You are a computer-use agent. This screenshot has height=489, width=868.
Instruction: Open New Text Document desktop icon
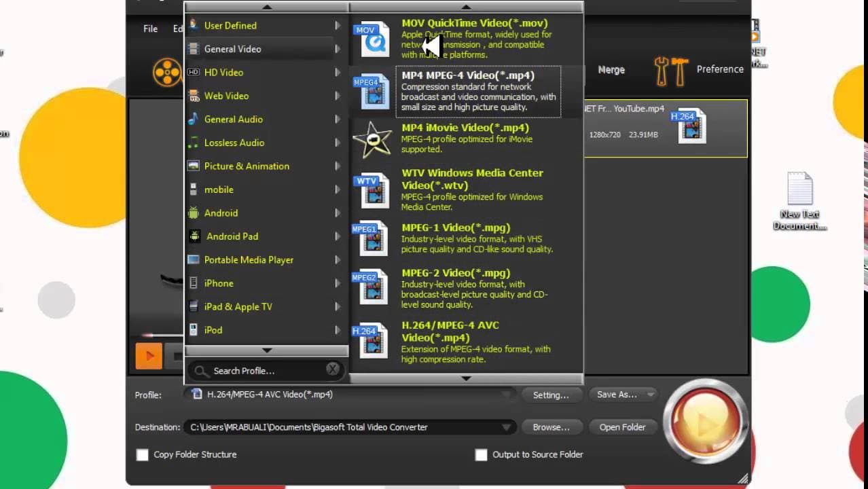click(799, 202)
